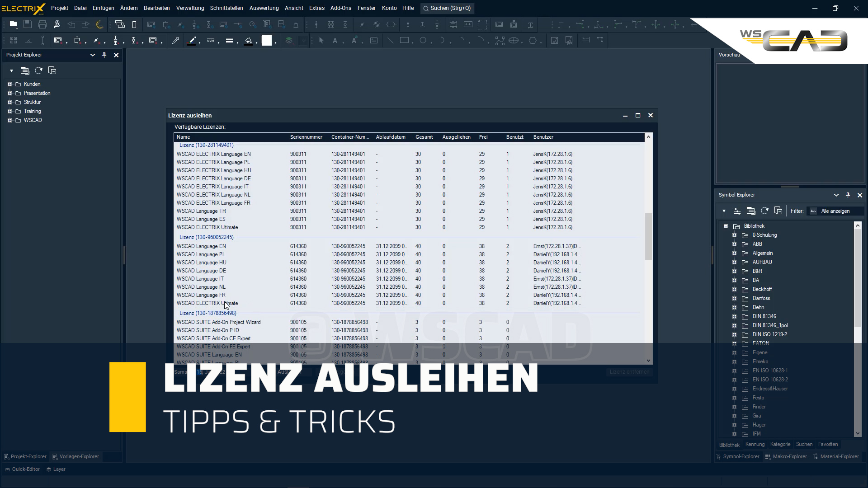Open the fill color bucket tool

(x=249, y=41)
